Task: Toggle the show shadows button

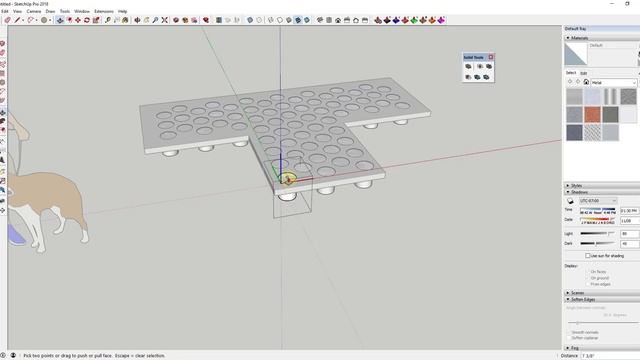Action: tap(570, 201)
